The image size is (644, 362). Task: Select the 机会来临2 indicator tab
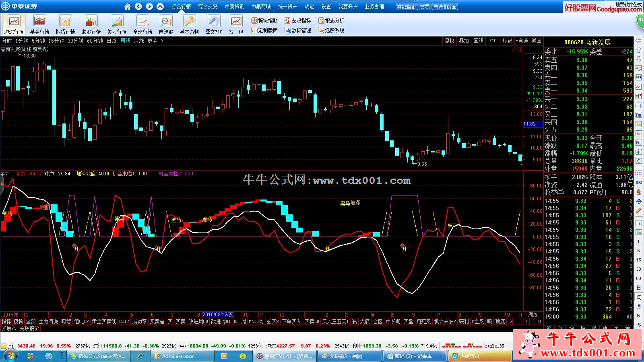(445, 321)
